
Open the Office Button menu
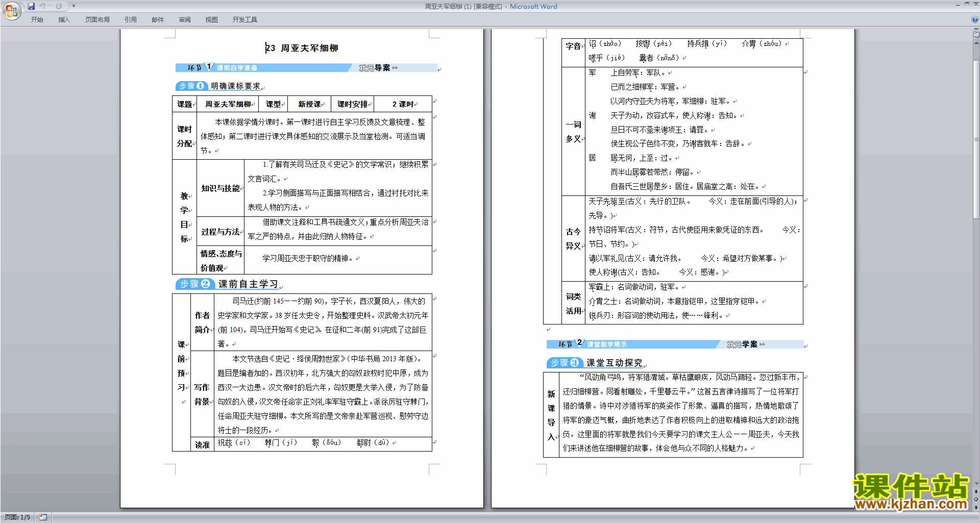click(11, 11)
